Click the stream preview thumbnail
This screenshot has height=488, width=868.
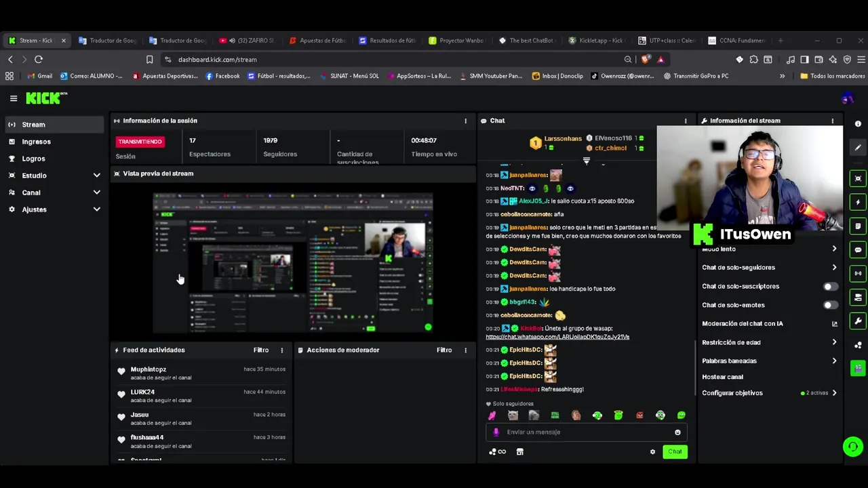click(x=292, y=263)
